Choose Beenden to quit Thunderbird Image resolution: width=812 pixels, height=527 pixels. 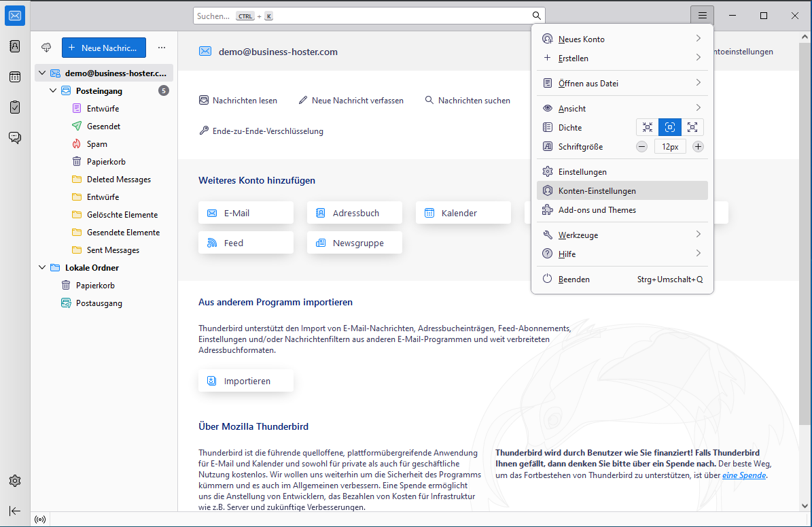click(622, 279)
